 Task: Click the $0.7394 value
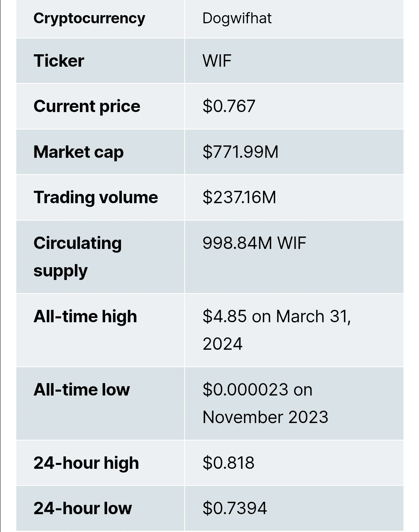click(235, 508)
